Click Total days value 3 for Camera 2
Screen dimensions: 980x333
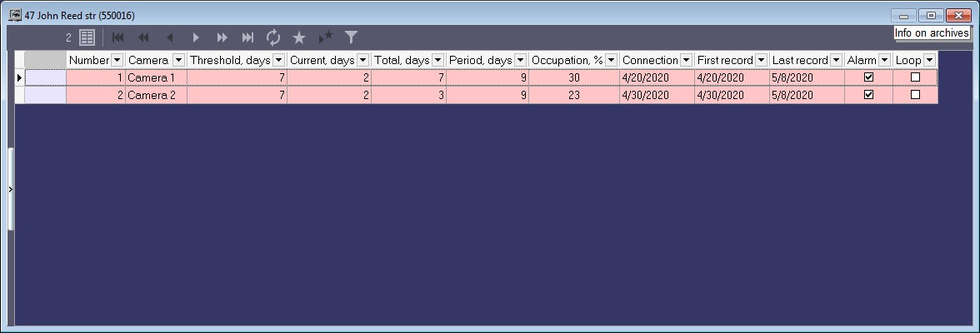click(408, 95)
